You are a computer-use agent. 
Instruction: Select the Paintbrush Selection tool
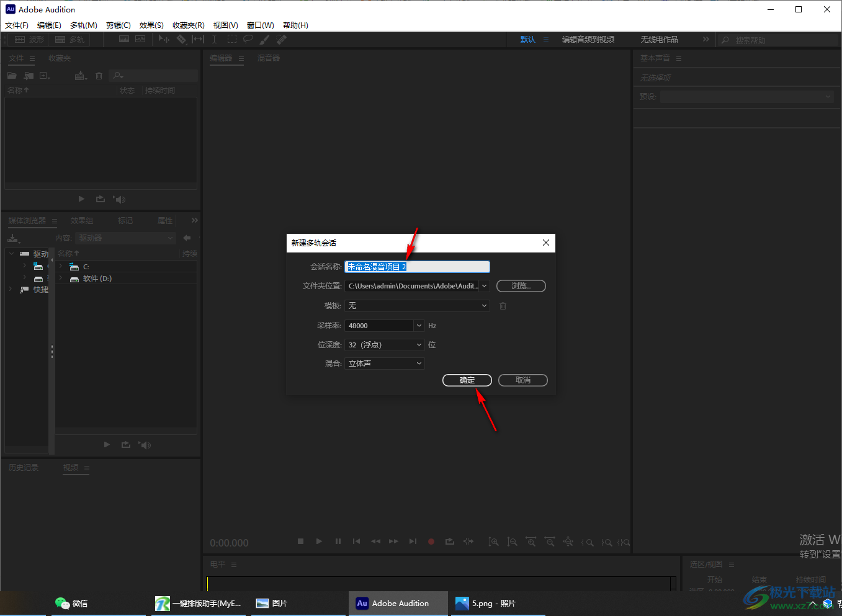click(265, 39)
